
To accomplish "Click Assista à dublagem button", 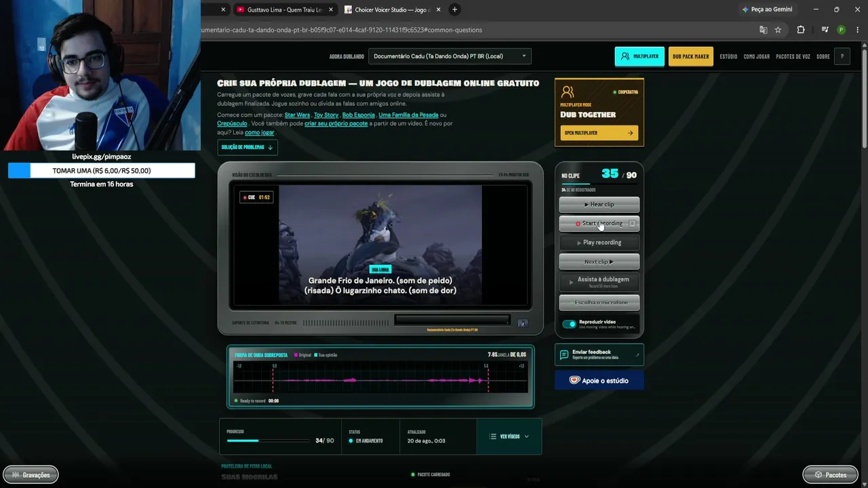I will (x=599, y=281).
